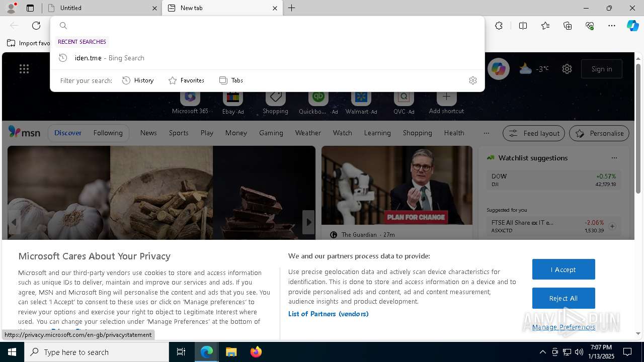644x362 pixels.
Task: Filter search by History
Action: point(138,80)
